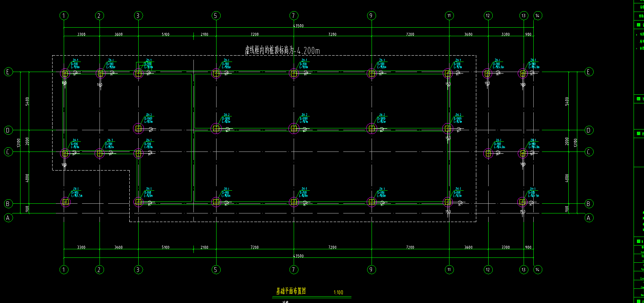Select the bottom dimension text 5100
Viewport: 644px width, 303px height.
pos(165,247)
